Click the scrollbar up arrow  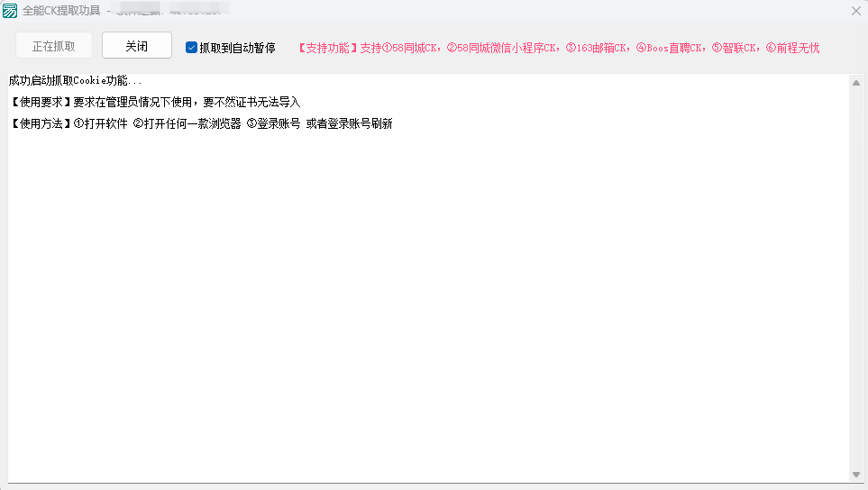(855, 83)
